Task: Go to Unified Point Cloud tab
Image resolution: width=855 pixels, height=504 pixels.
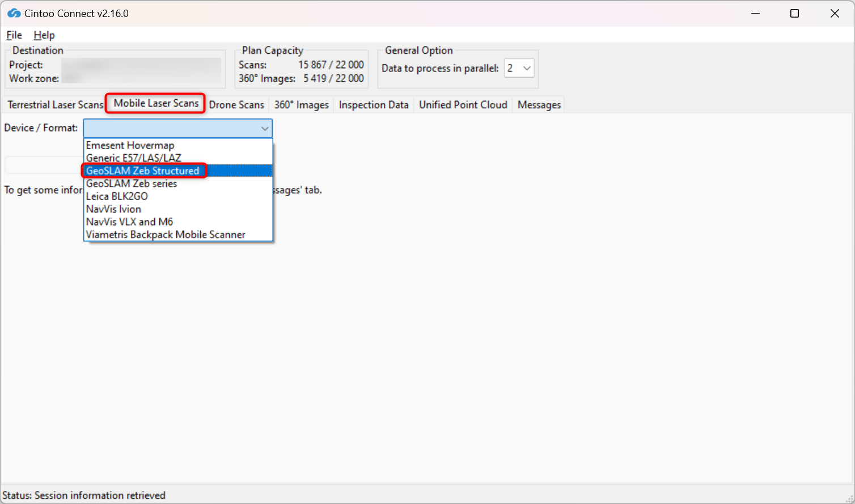Action: point(463,105)
